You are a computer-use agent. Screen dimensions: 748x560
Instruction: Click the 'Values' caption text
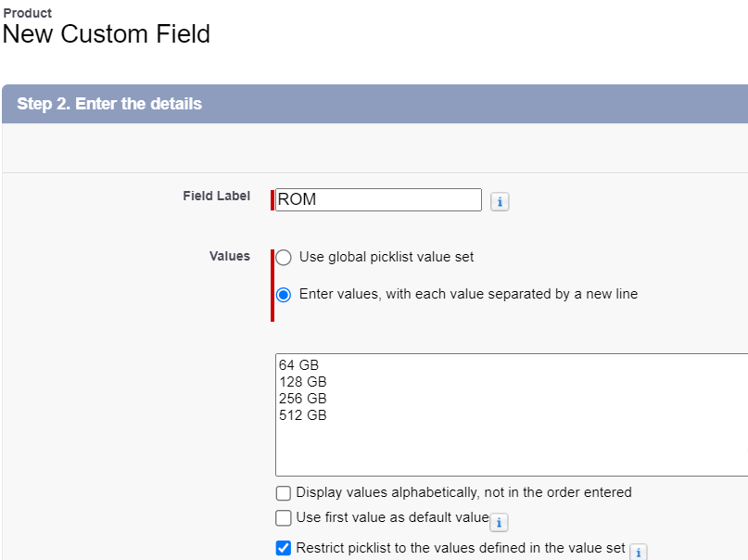tap(230, 256)
